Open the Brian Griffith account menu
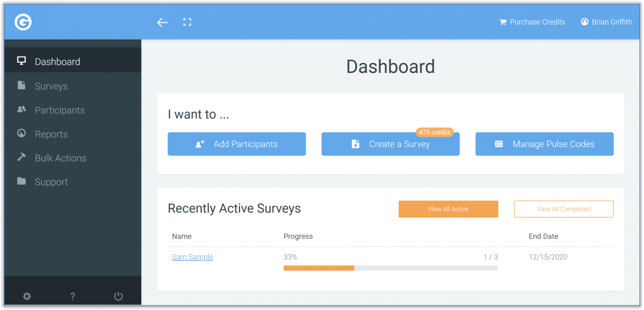 606,22
